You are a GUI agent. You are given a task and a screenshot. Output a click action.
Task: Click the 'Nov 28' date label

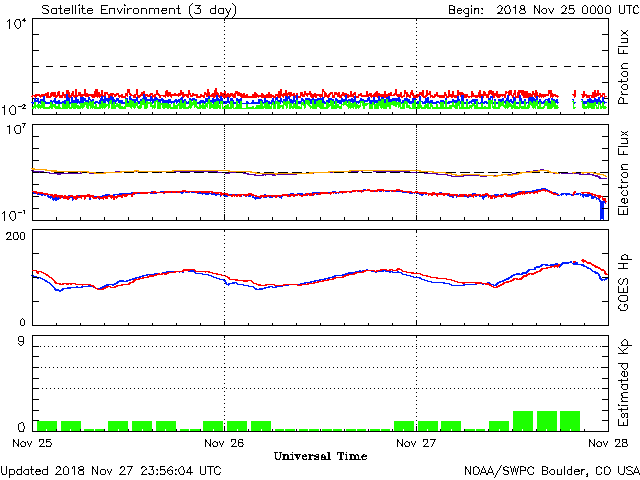608,443
